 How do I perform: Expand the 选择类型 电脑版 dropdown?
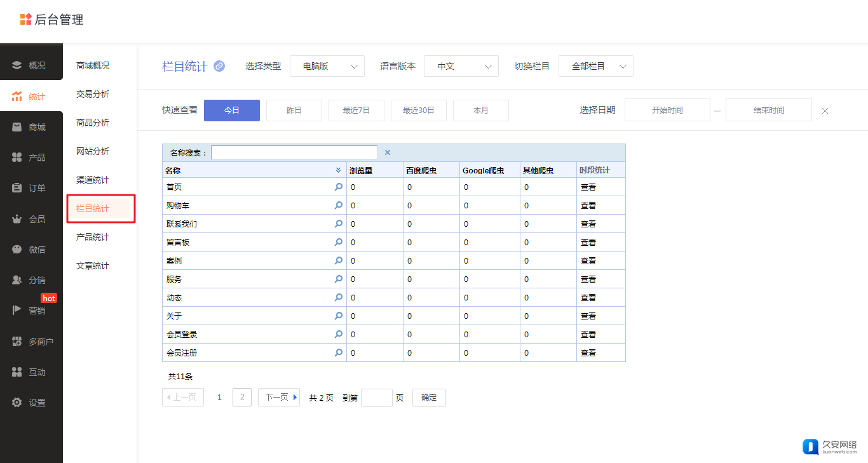tap(327, 66)
